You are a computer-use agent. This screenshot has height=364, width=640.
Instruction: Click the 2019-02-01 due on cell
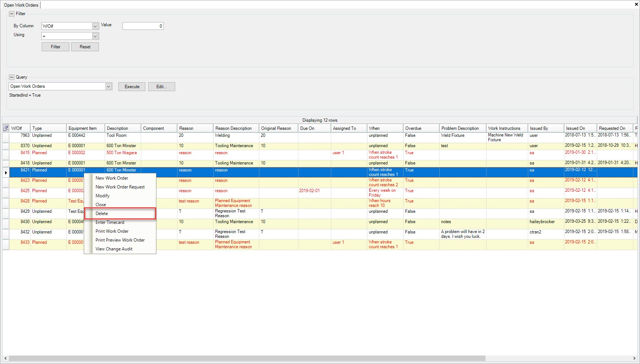(x=315, y=193)
